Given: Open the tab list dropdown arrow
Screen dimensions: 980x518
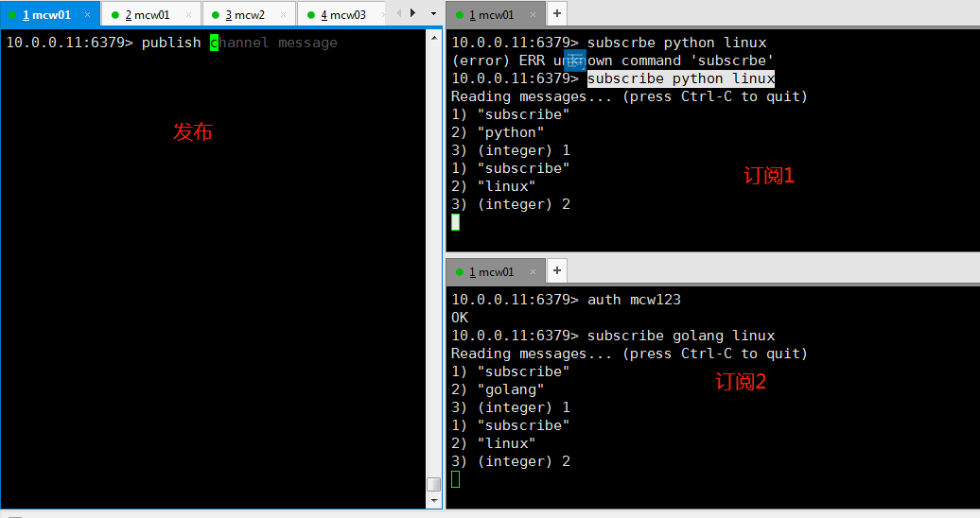Looking at the screenshot, I should (434, 14).
